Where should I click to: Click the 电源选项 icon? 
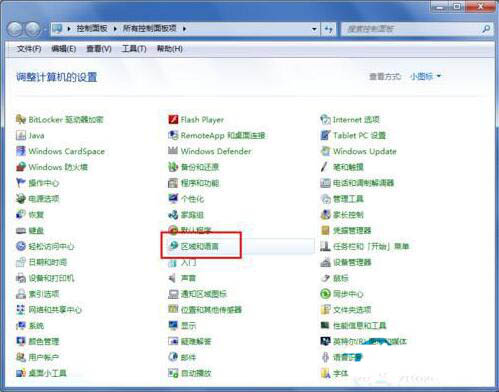[21, 199]
